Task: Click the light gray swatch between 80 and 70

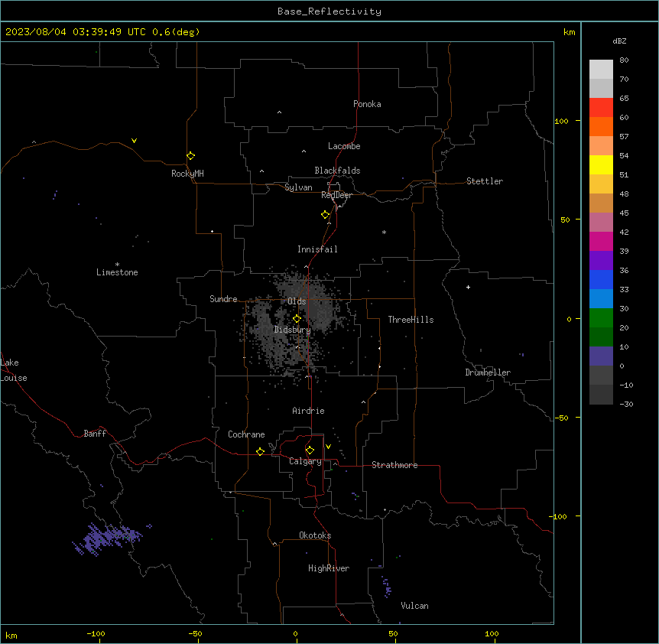Action: pos(601,70)
